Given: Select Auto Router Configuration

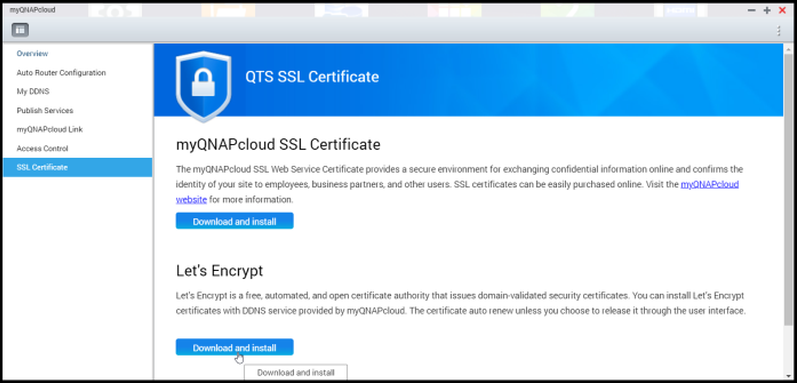Looking at the screenshot, I should (x=61, y=73).
